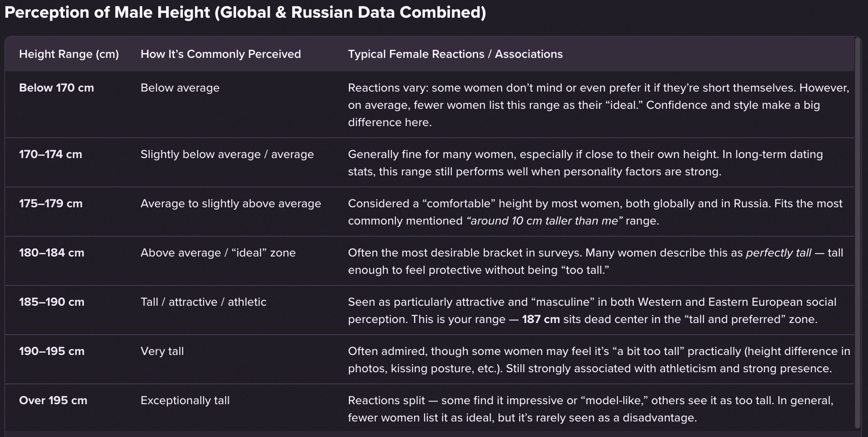Click the italic 'perfectly tall' phrase

click(778, 253)
